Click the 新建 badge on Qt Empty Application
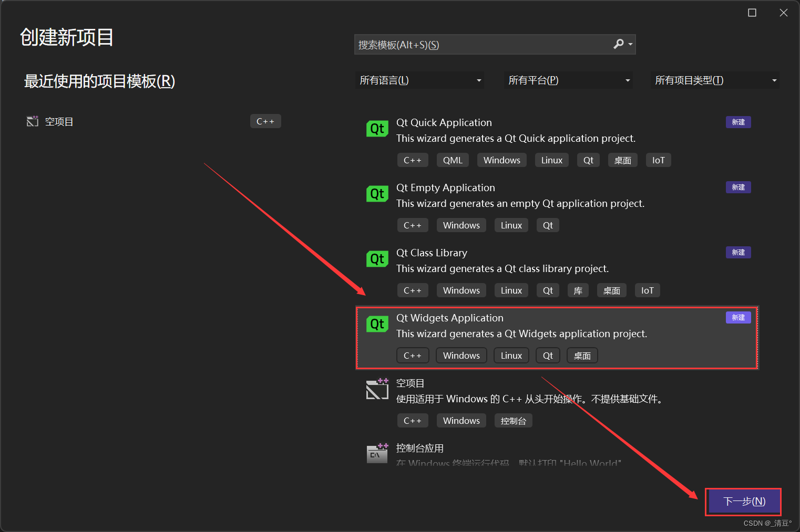Viewport: 800px width, 532px height. 739,187
